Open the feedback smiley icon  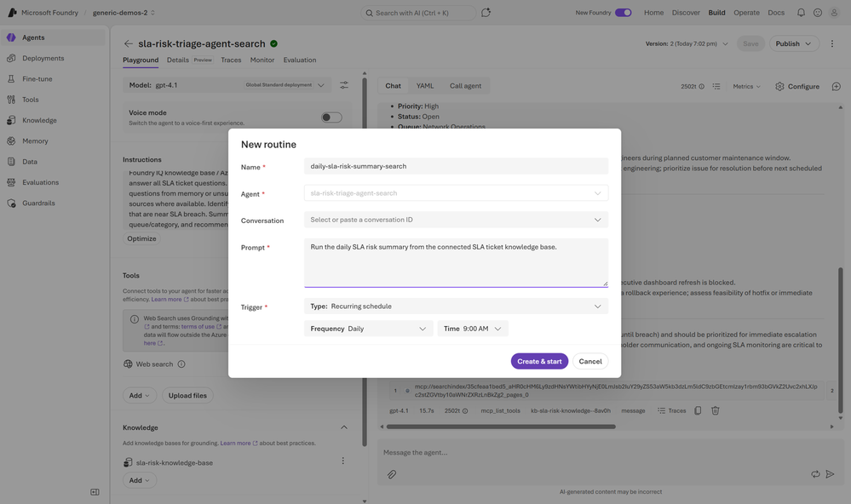(817, 13)
